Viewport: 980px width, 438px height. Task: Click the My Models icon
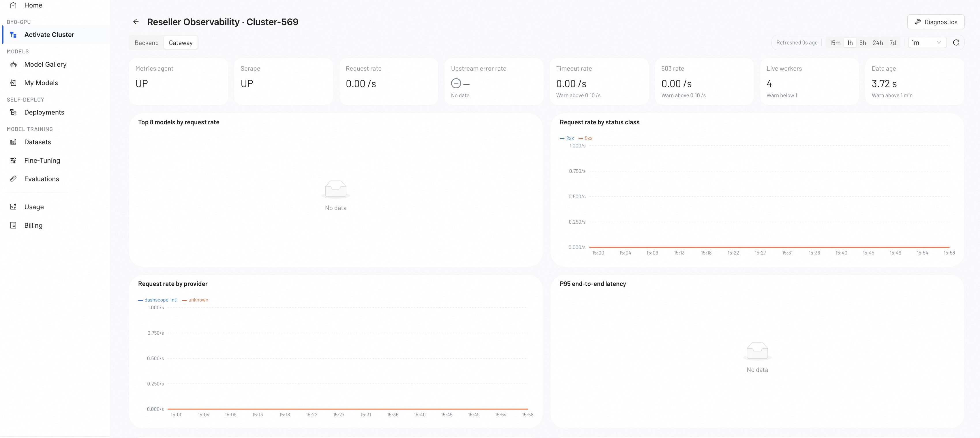click(x=13, y=83)
